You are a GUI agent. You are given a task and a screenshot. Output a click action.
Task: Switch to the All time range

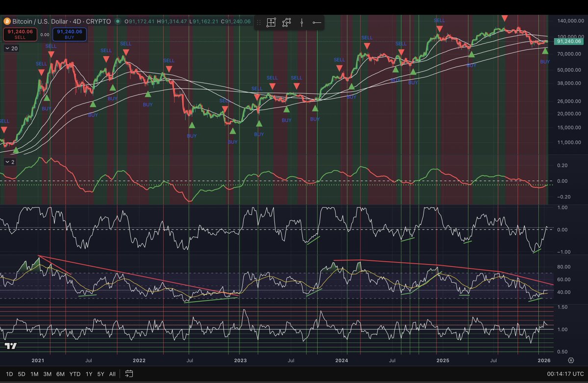point(112,374)
